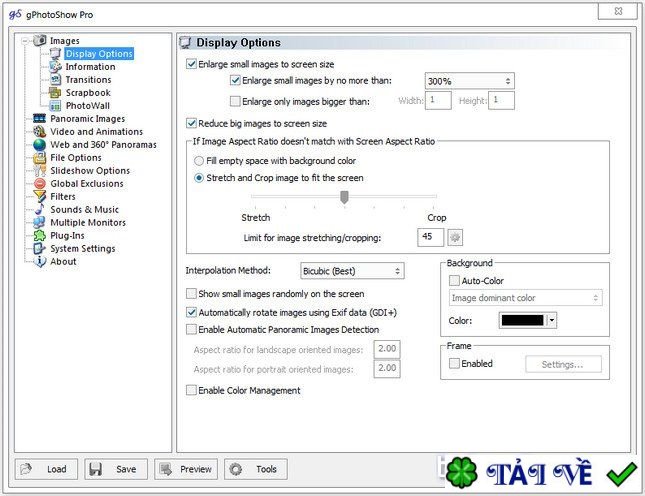
Task: Click the Plug-Ins puzzle piece icon
Action: 39,236
